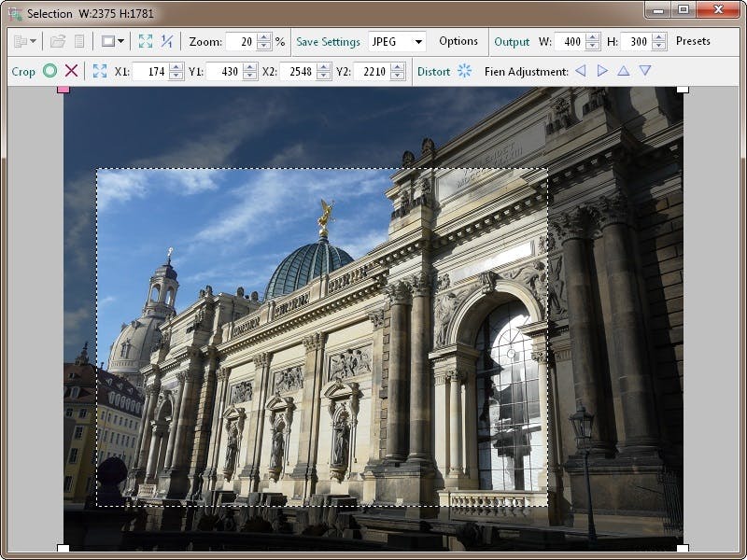
Task: Nudge selection up with fine adjustment arrow
Action: [624, 71]
